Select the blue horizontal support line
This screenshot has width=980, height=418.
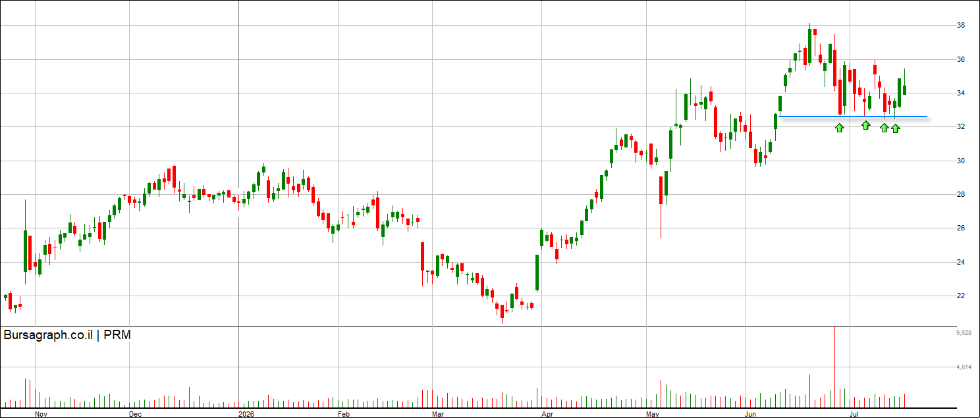(x=853, y=117)
